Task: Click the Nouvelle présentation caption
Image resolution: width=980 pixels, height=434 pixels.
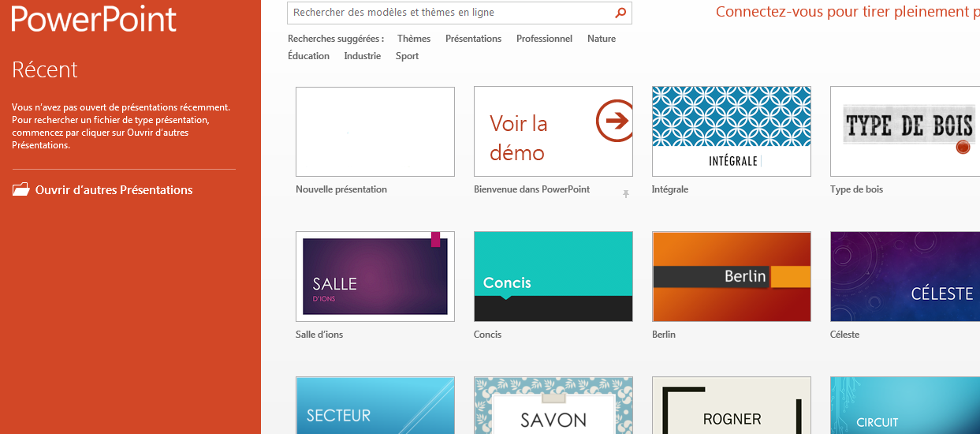Action: [x=341, y=189]
